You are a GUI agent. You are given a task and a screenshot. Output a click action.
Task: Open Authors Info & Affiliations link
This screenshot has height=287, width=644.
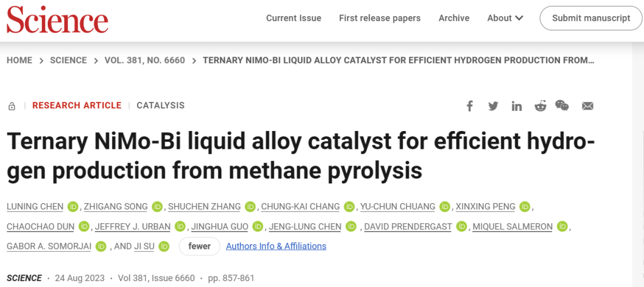pyautogui.click(x=277, y=247)
